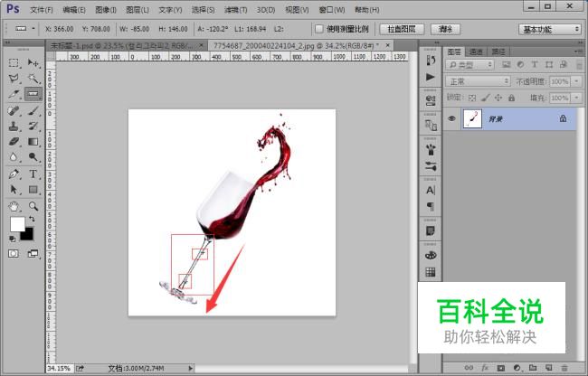
Task: Swap foreground and background colors
Action: (33, 219)
